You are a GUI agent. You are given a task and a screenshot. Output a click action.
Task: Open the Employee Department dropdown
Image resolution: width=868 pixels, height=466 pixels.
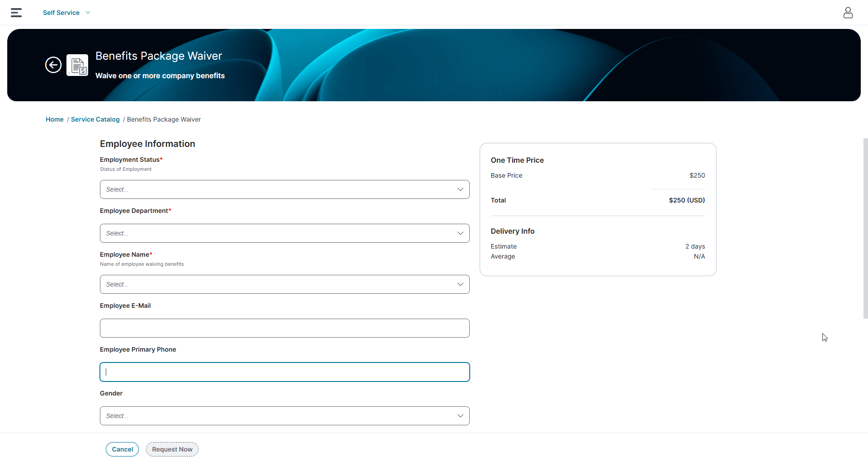point(285,233)
